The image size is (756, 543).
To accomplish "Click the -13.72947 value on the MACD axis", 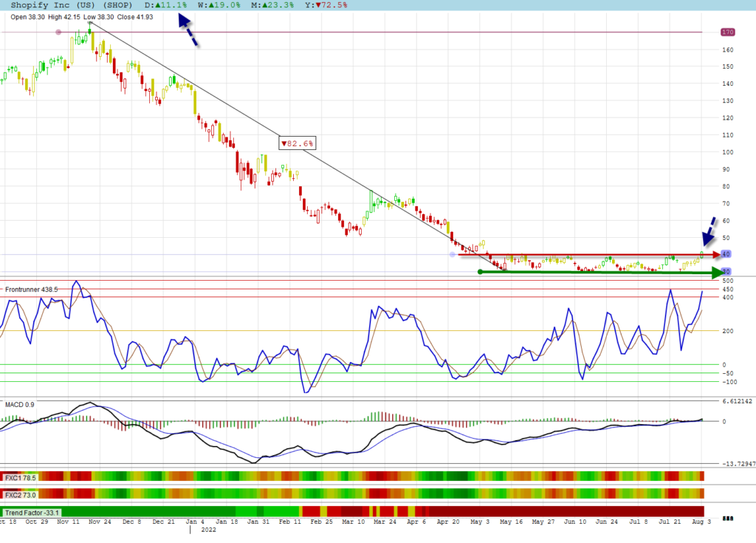I will tap(738, 464).
